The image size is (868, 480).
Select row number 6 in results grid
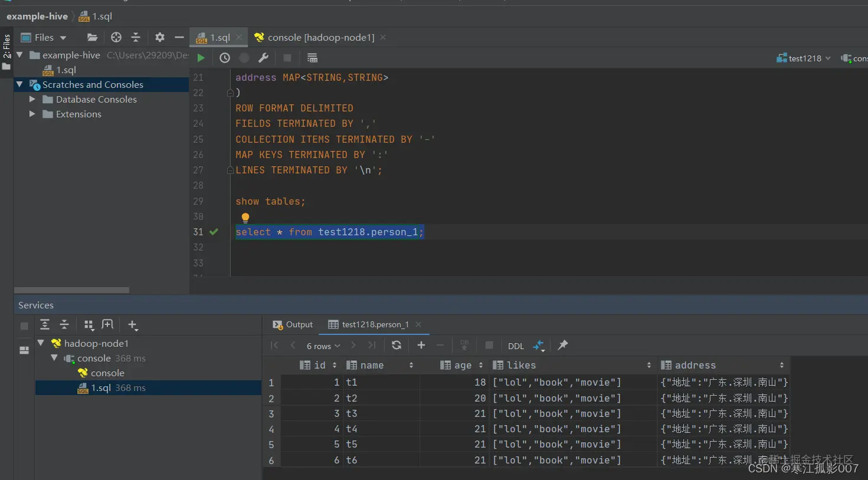click(271, 460)
